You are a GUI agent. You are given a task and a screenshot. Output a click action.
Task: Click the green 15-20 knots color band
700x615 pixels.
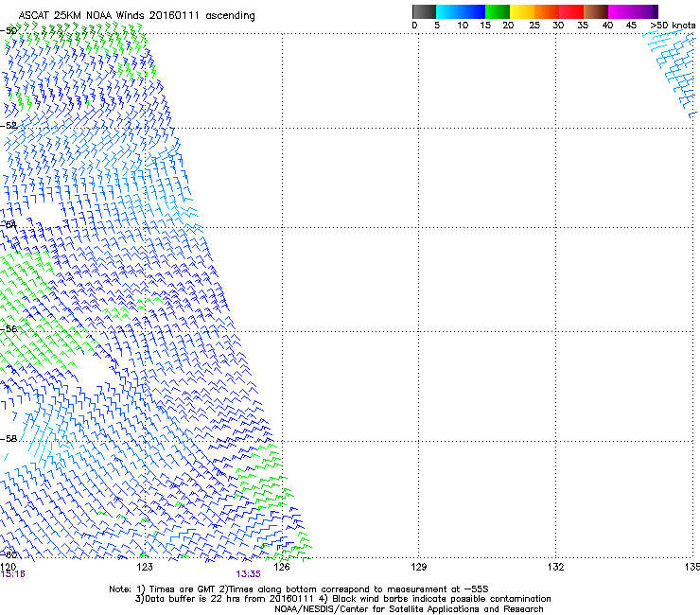click(x=498, y=11)
